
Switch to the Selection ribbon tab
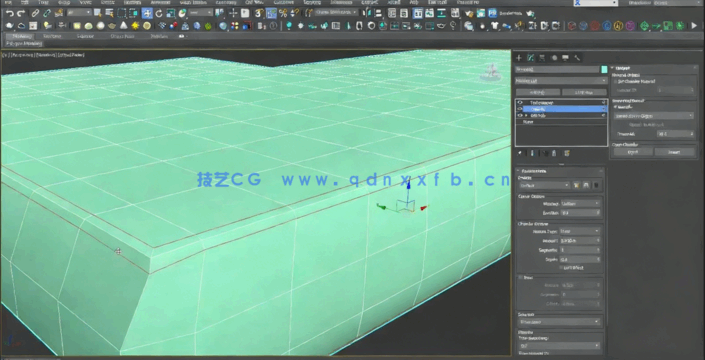[85, 36]
